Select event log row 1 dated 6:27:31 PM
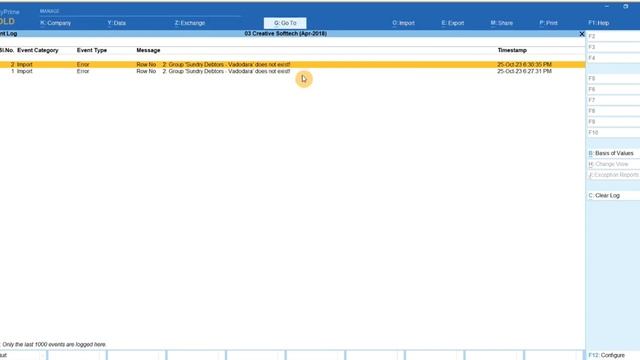The width and height of the screenshot is (640, 360). pos(292,71)
